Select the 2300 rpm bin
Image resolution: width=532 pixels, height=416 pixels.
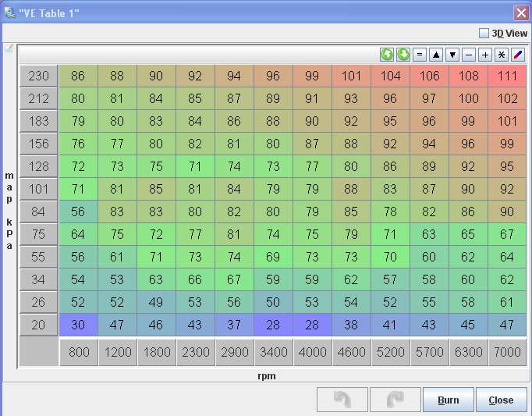(x=196, y=352)
